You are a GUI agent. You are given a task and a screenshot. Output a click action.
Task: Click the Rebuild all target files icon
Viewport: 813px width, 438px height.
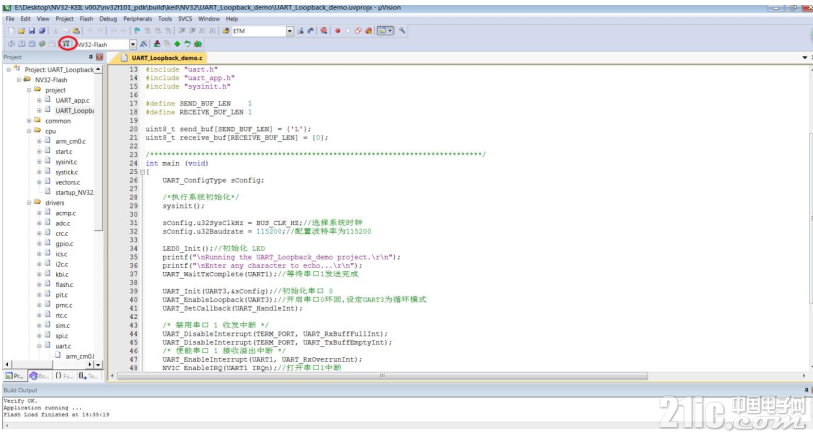(32, 44)
